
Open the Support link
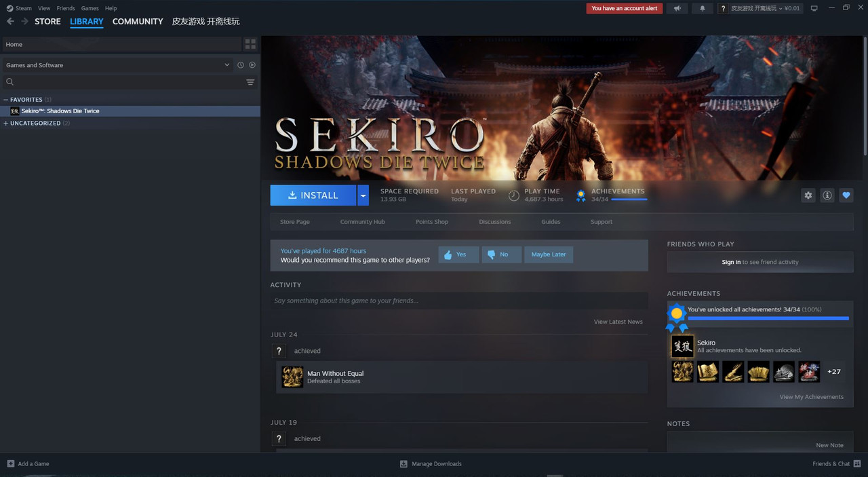601,222
